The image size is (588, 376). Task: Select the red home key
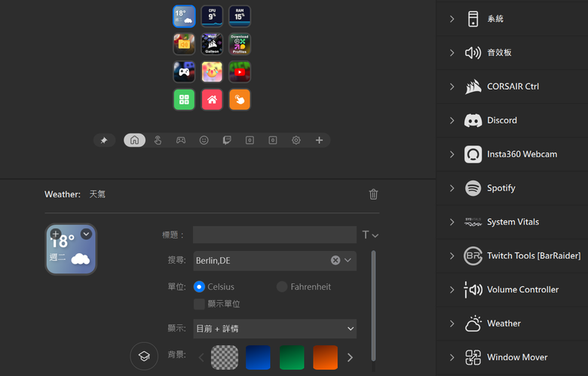[212, 99]
